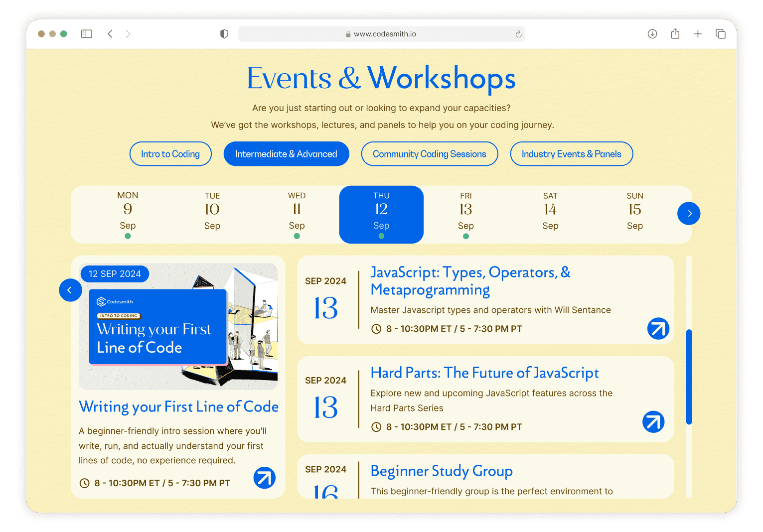Viewport: 763px width, 532px height.
Task: Click the lock icon in the address bar
Action: [348, 34]
